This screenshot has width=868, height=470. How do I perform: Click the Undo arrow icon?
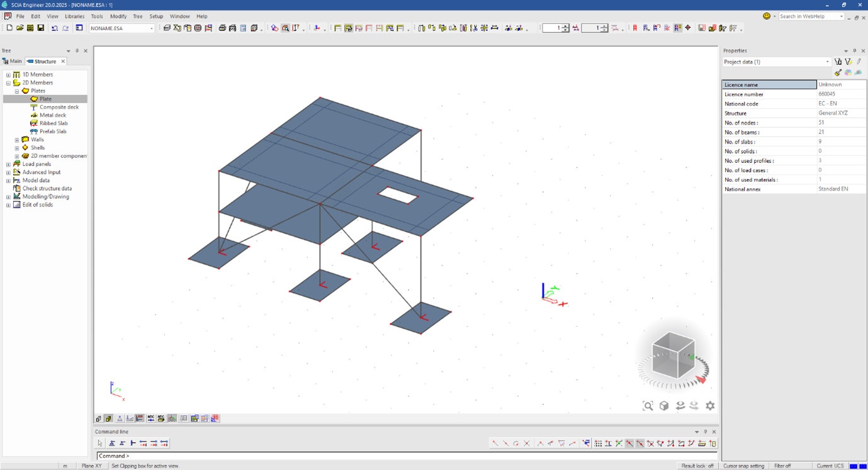tap(55, 28)
